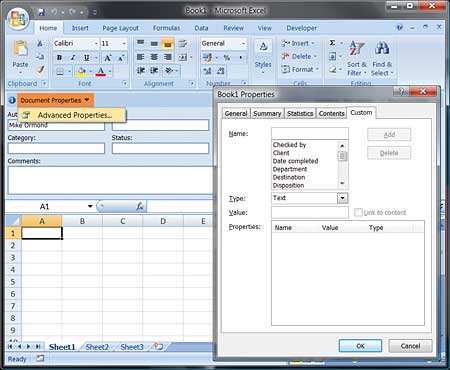Switch to the Sheet3 worksheet tab

click(132, 347)
